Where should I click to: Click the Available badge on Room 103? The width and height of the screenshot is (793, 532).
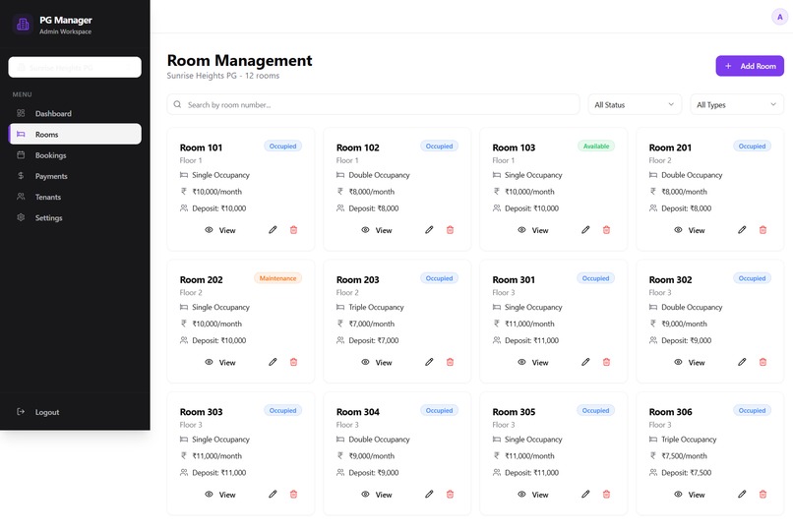[x=596, y=147]
